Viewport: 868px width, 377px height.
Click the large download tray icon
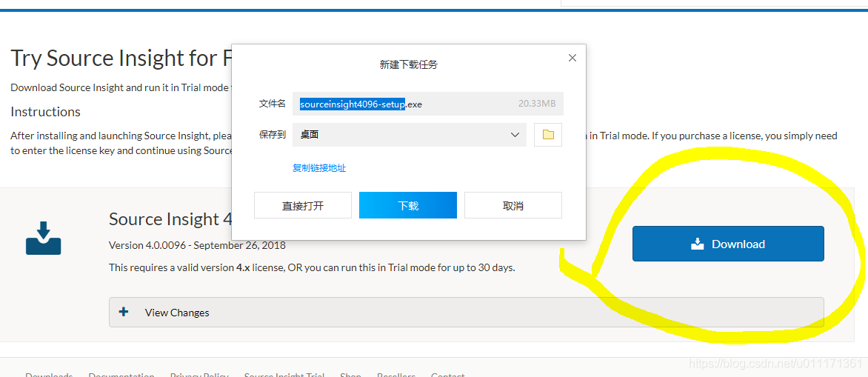43,238
